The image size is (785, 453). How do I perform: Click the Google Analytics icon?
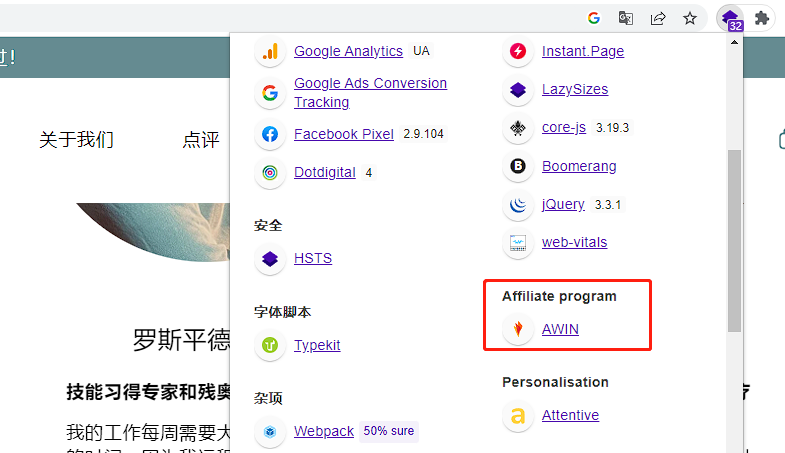(270, 51)
